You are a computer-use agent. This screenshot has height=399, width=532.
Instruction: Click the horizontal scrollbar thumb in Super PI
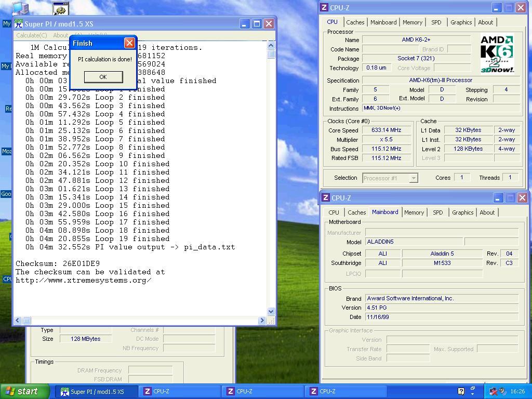point(26,320)
